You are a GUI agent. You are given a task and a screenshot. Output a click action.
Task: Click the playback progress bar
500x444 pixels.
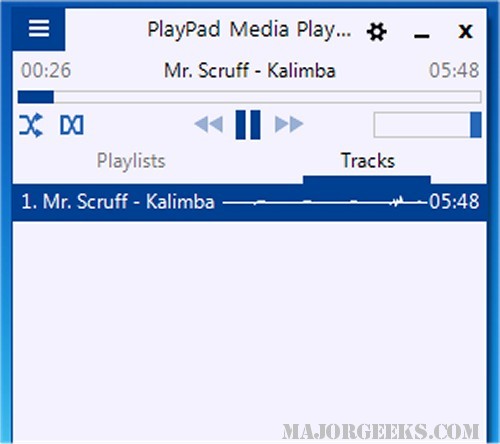pyautogui.click(x=249, y=97)
